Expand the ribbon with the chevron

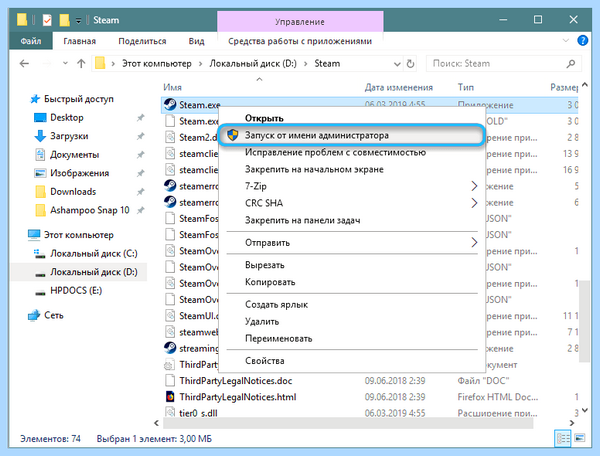pyautogui.click(x=566, y=40)
